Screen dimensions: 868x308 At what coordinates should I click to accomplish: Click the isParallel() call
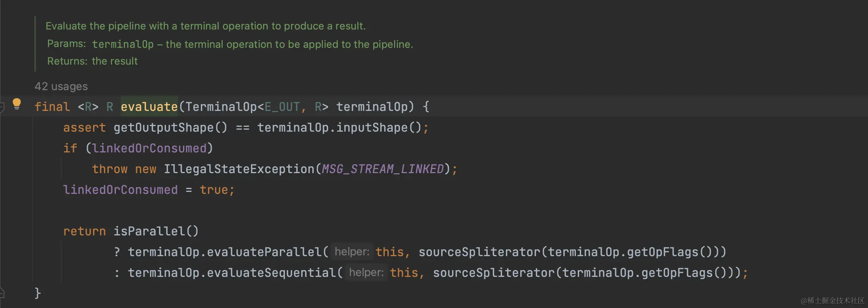(x=156, y=231)
